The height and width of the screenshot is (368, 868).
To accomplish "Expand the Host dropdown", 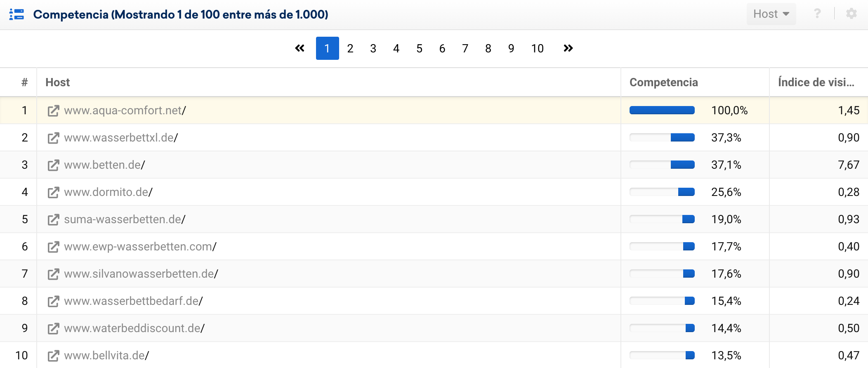I will [x=771, y=14].
